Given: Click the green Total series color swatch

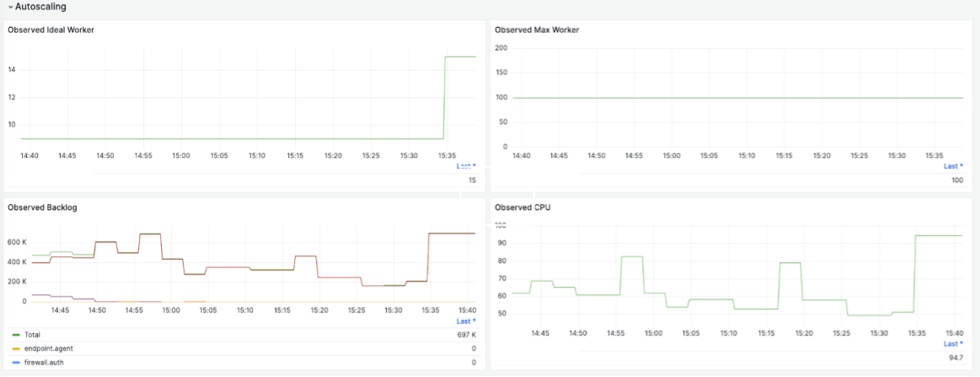Looking at the screenshot, I should [16, 335].
